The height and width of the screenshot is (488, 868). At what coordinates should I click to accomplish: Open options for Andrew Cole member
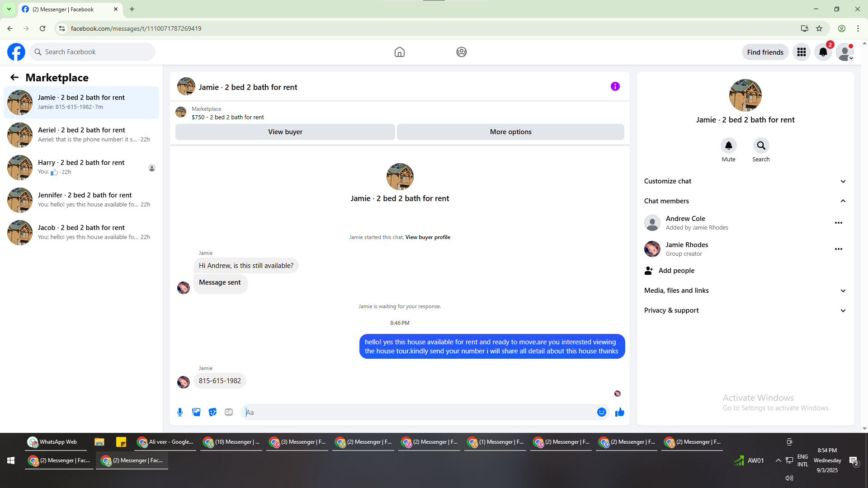[x=839, y=223]
